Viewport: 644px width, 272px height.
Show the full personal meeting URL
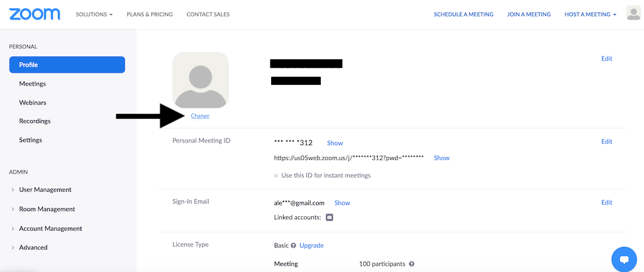coord(441,158)
